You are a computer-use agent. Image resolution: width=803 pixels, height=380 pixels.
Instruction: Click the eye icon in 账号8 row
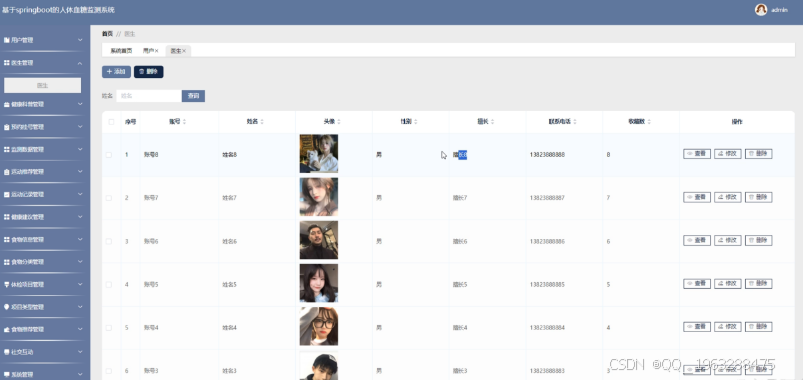point(690,154)
